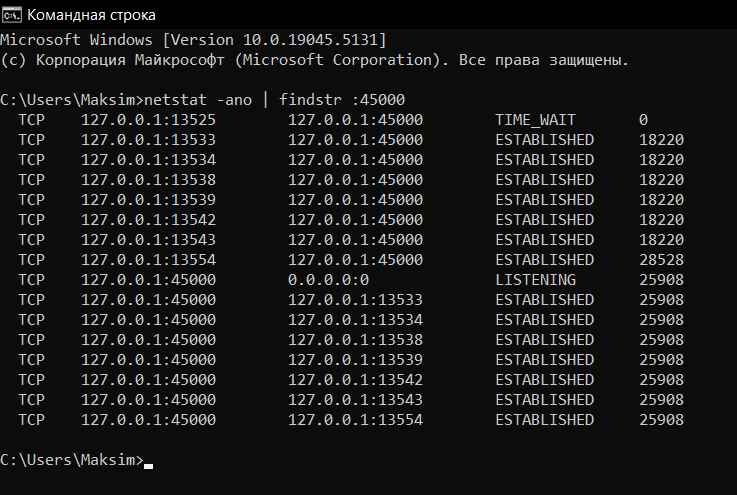Select local address 127.0.0.1:13525
The image size is (737, 495).
tap(148, 120)
